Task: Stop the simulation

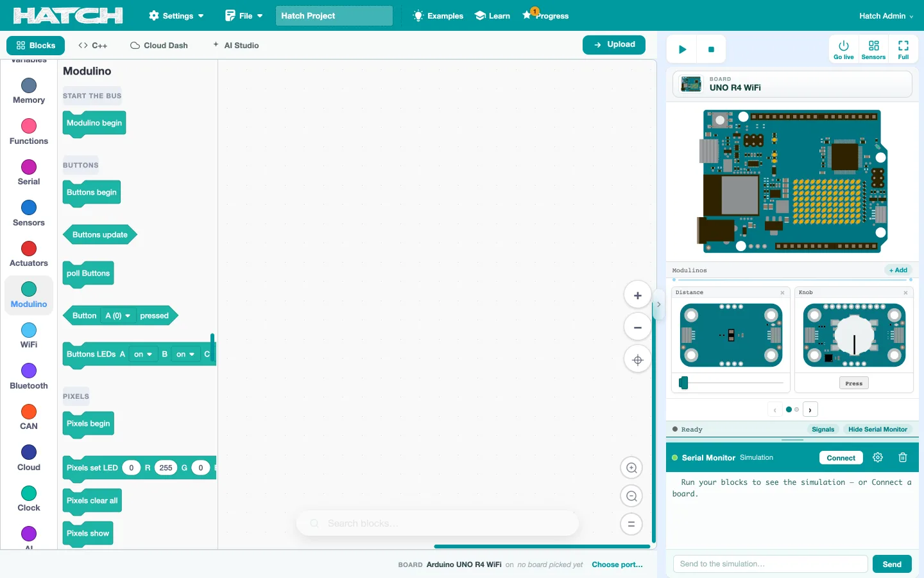Action: [x=711, y=49]
